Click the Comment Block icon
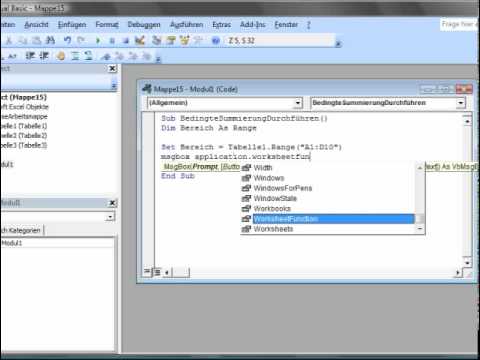480x360 pixels. pyautogui.click(x=75, y=56)
